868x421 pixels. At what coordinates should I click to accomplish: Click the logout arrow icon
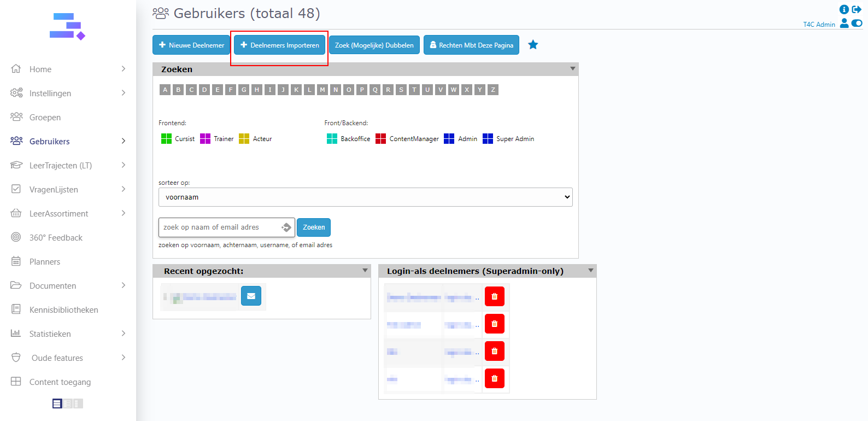[x=857, y=9]
